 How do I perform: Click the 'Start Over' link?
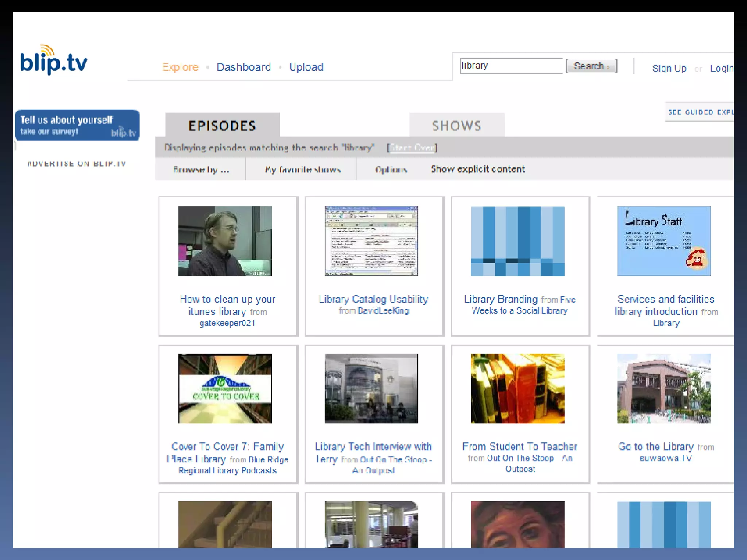(x=412, y=148)
